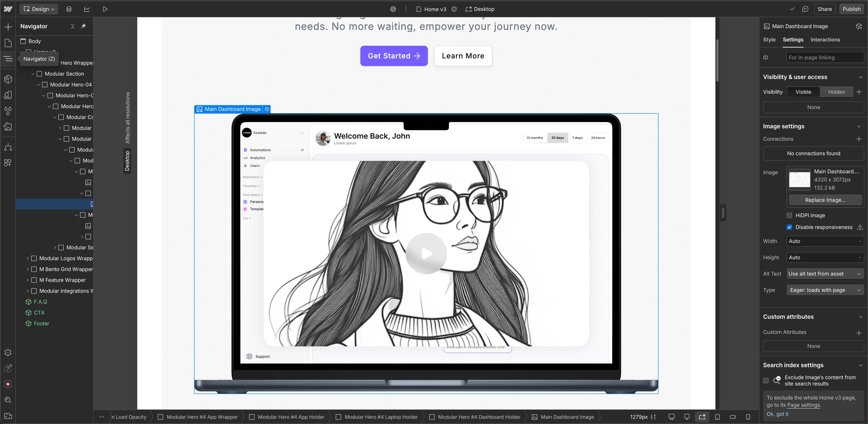Enable the HiDPI image checkbox
This screenshot has width=868, height=424.
pos(789,215)
